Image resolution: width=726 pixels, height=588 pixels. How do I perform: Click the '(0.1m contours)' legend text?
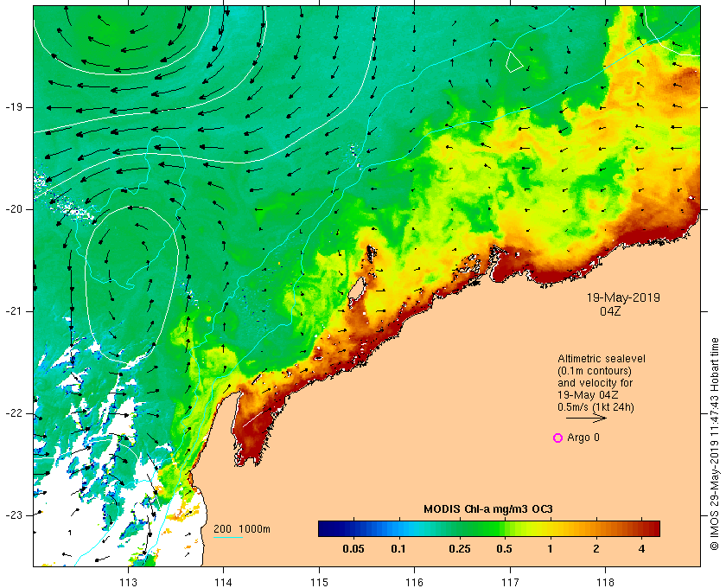click(595, 371)
